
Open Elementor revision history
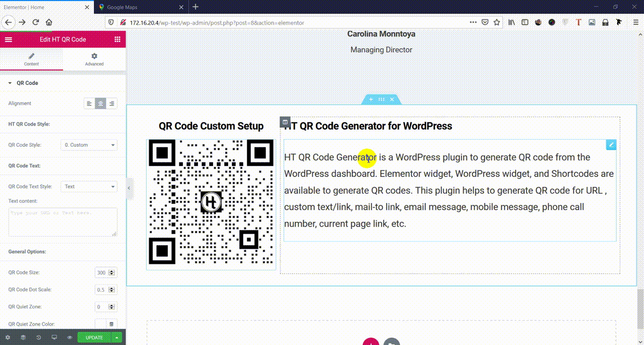pyautogui.click(x=39, y=337)
